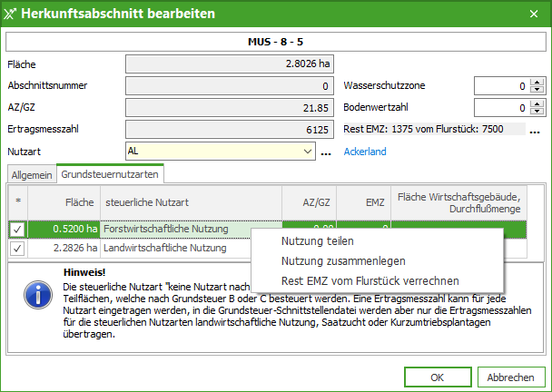Viewport: 552px width, 392px height.
Task: Click the app icon in title bar
Action: 10,14
